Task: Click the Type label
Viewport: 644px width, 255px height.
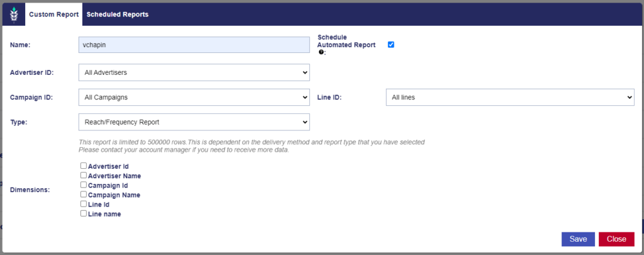Action: click(18, 122)
